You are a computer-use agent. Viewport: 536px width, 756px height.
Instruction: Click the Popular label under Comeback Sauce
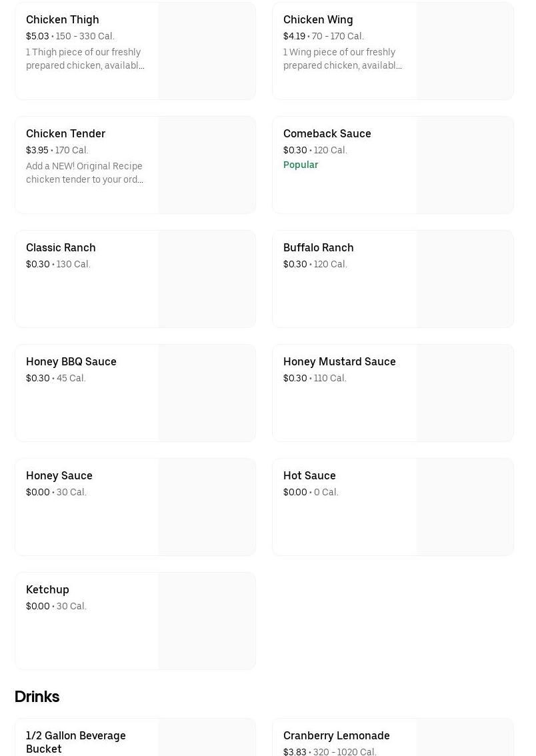(x=300, y=165)
